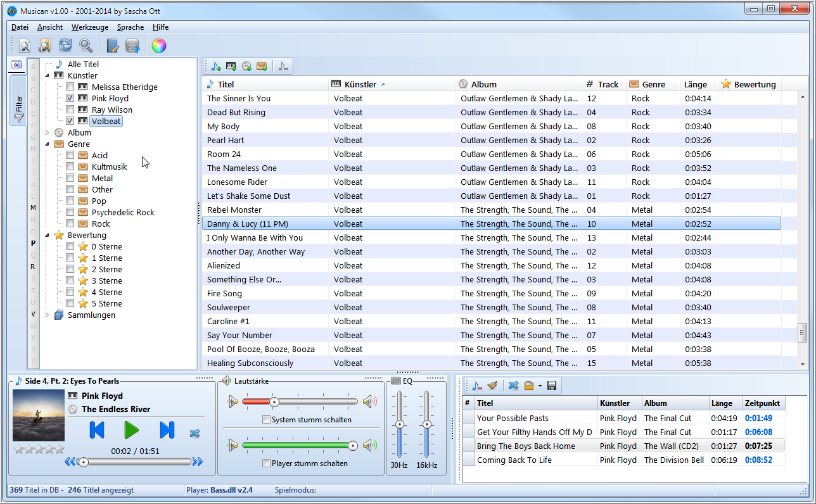Click the scan file magnifier toolbar icon
Screen dimensions: 816x504
(25, 46)
